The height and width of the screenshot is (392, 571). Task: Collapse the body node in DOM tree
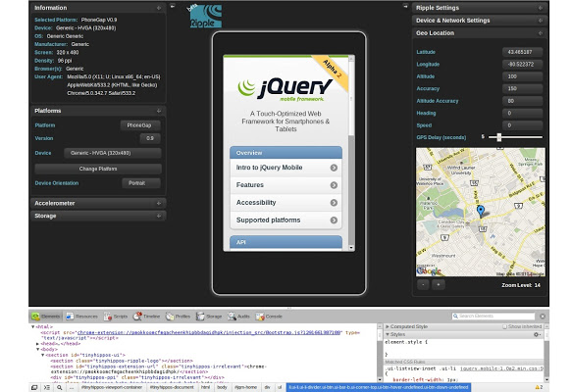tap(37, 349)
